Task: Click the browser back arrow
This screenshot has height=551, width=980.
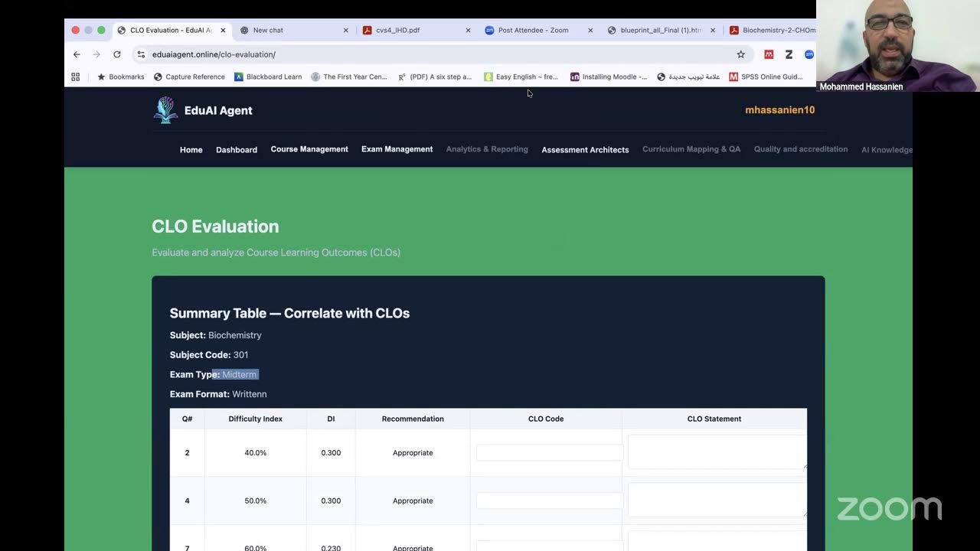Action: click(x=77, y=54)
